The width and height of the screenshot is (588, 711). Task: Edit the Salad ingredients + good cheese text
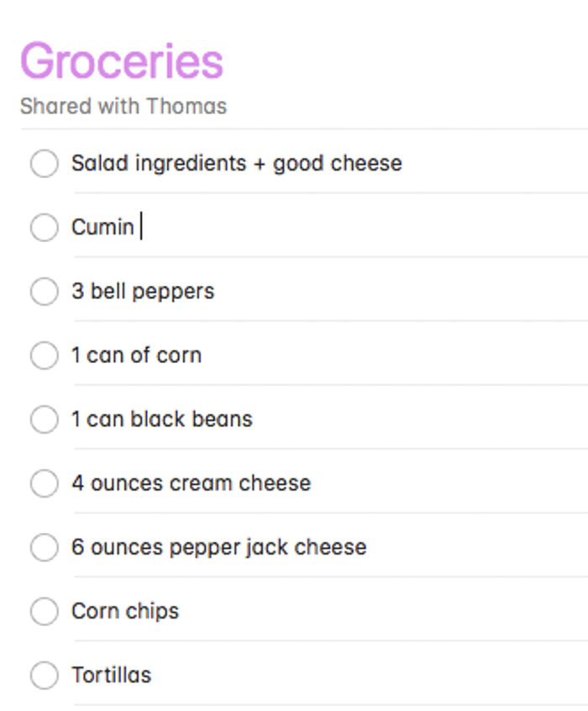pyautogui.click(x=236, y=163)
